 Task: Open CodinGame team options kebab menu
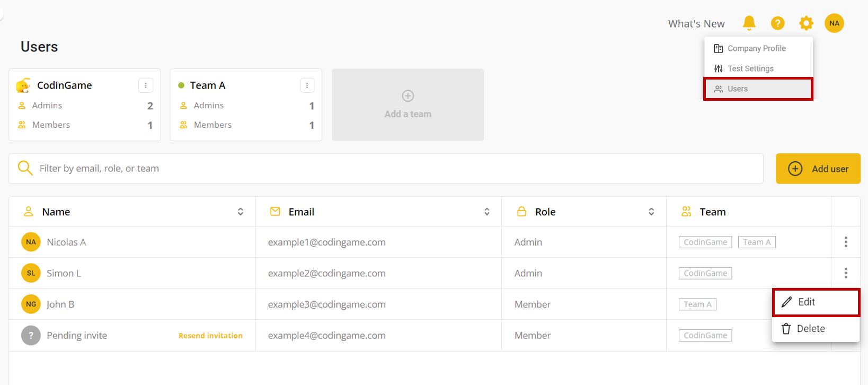coord(146,85)
